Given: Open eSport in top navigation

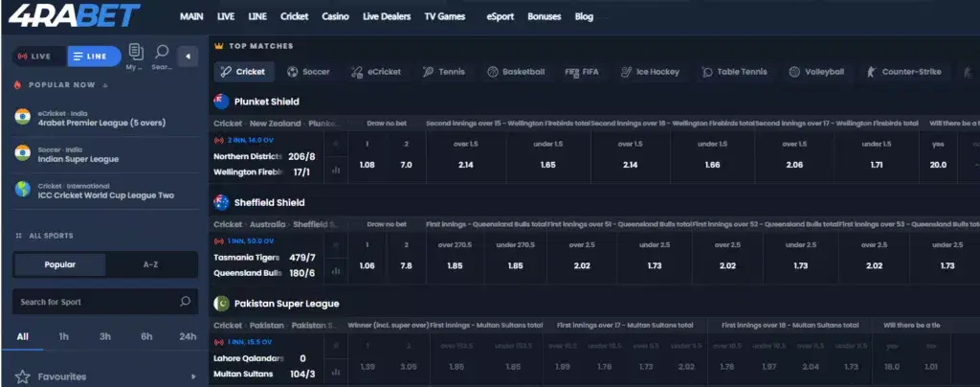Looking at the screenshot, I should [x=500, y=17].
